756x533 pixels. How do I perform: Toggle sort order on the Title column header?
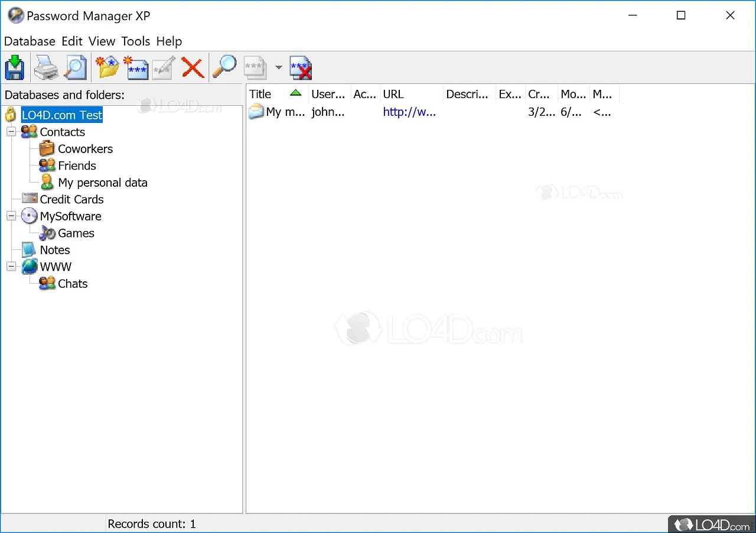pos(260,93)
